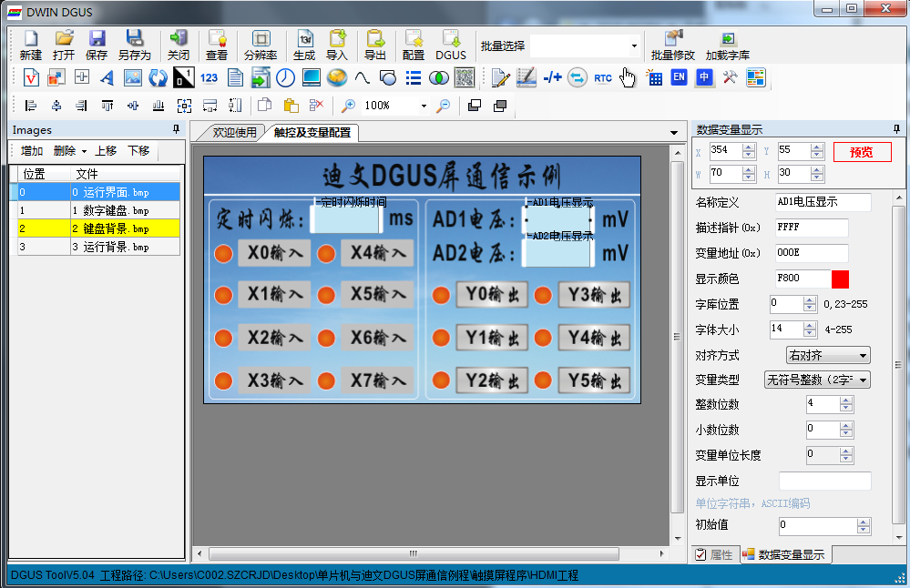Toggle the 数据变量显示 panel pushpin
Viewport: 910px width, 588px height.
(x=896, y=128)
